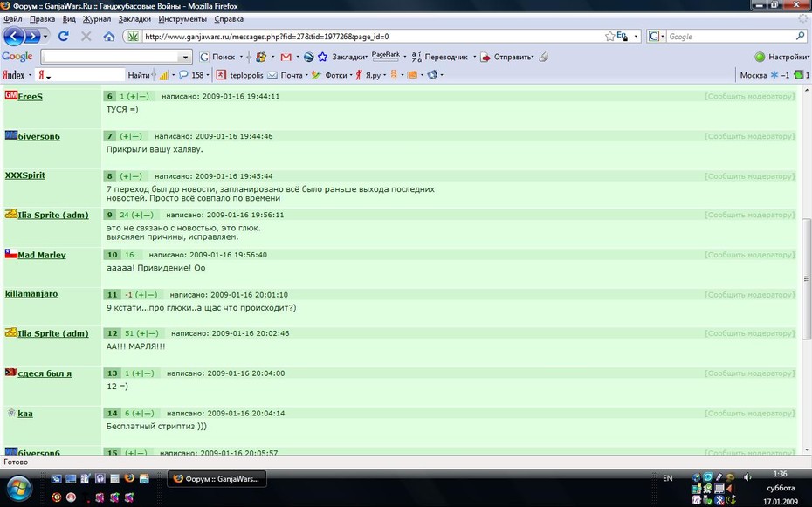Screen dimensions: 812x507
Task: Open Mad Marley user profile link
Action: click(x=41, y=255)
